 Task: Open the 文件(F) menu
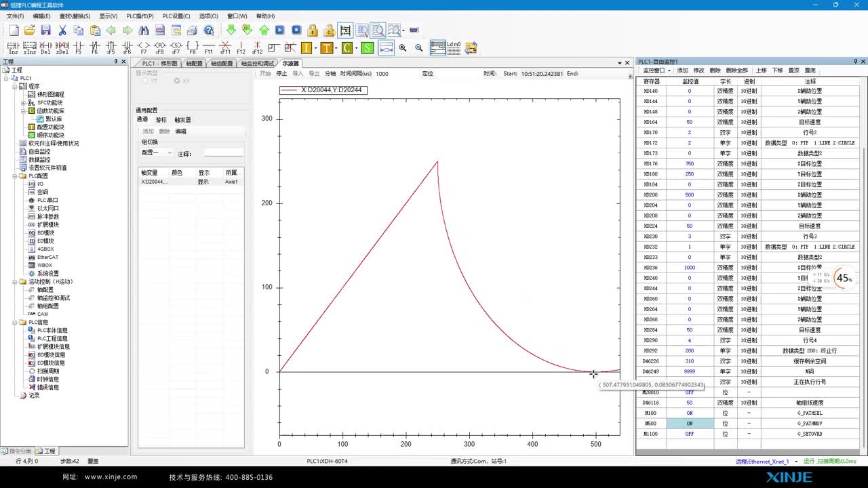point(15,16)
